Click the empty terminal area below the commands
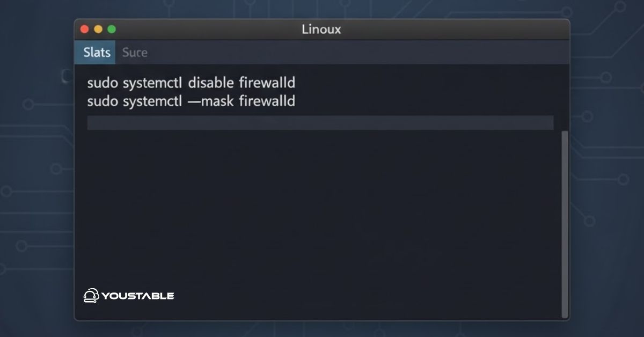644x337 pixels. 320,215
